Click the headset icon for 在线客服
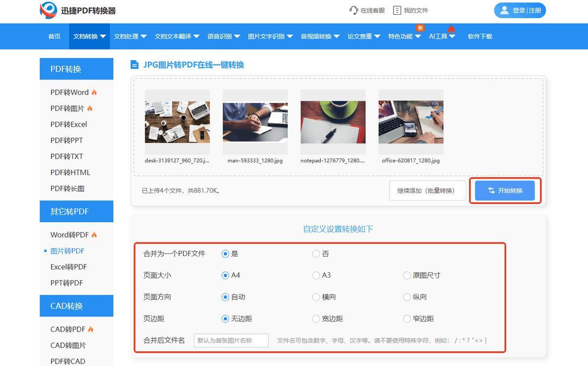This screenshot has width=588, height=366. pyautogui.click(x=354, y=10)
